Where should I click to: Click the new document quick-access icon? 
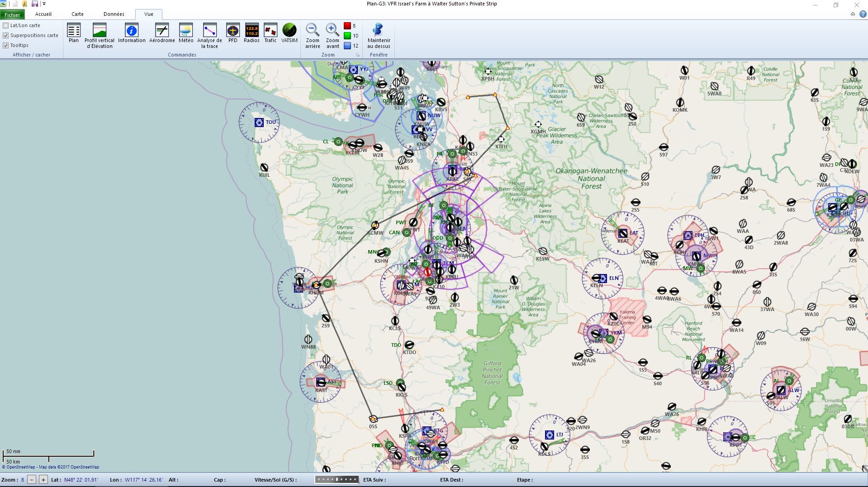click(15, 4)
